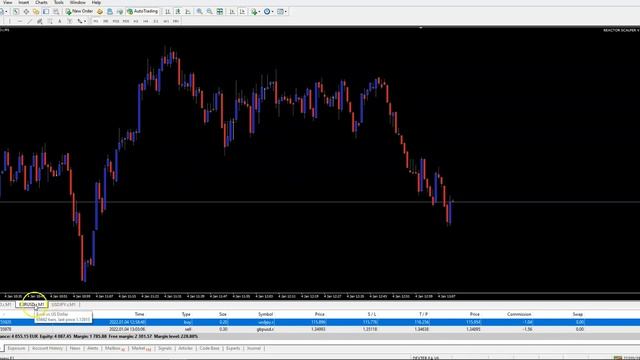Screen dimensions: 640x360
Task: Switch chart to candlesticks style
Action: coord(178,11)
